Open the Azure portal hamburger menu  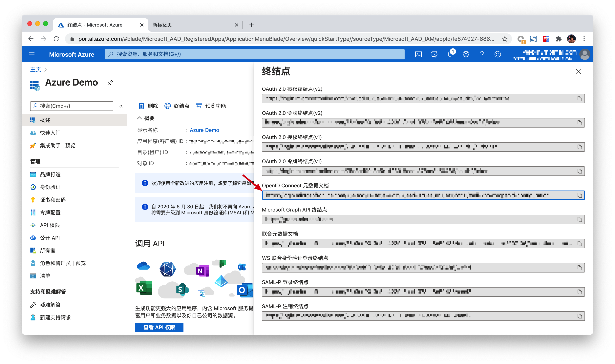tap(32, 54)
